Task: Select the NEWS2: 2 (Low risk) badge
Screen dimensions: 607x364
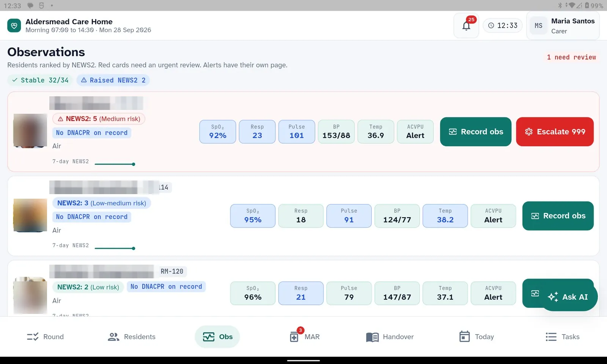Action: click(88, 287)
